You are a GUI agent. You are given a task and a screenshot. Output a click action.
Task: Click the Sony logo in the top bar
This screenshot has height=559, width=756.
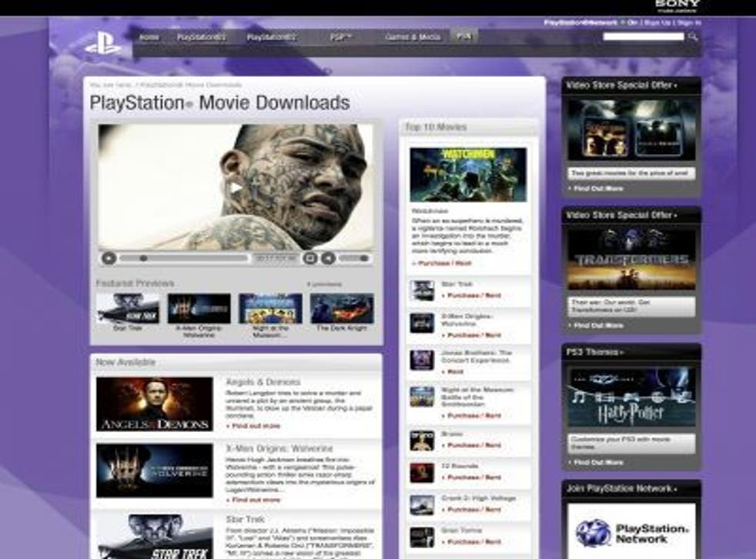(x=677, y=5)
